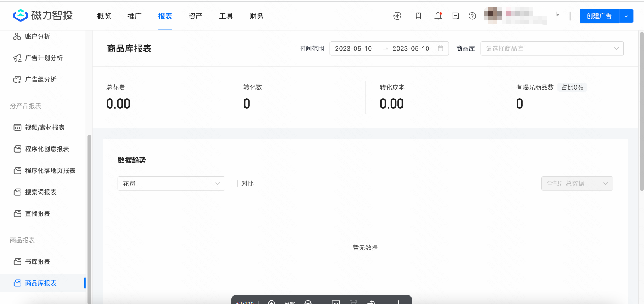Viewport: 644px width, 304px height.
Task: Click the 暂无数据 placeholder text
Action: (365, 248)
